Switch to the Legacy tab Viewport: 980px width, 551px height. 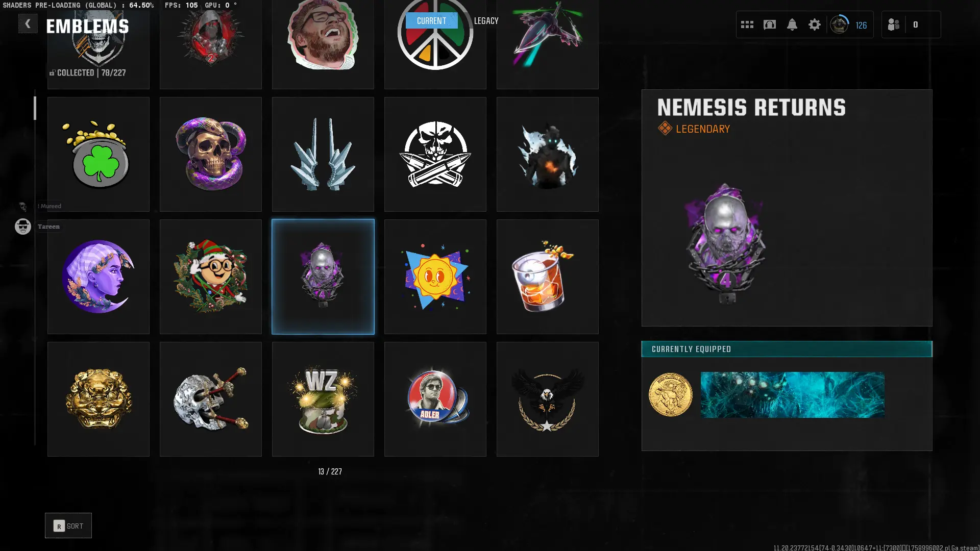pos(486,21)
